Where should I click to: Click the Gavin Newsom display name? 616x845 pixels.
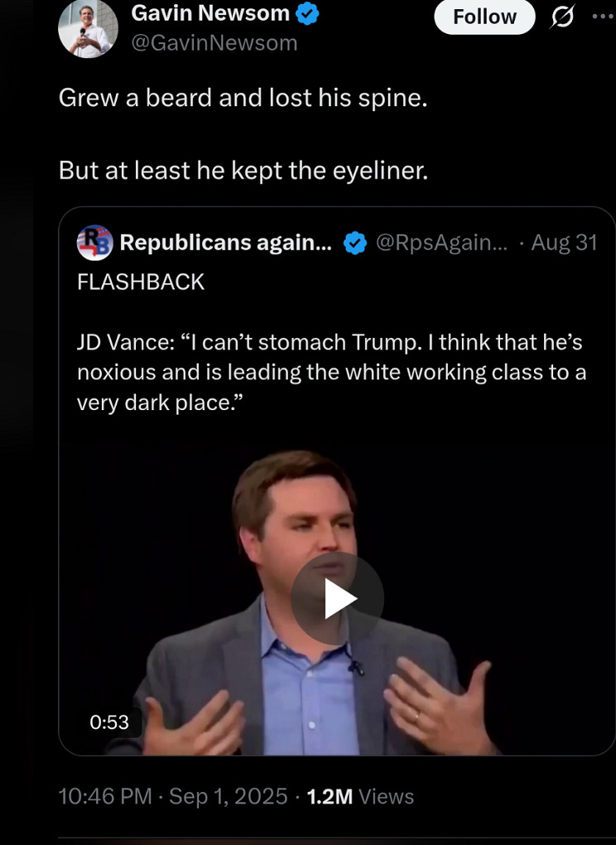pyautogui.click(x=210, y=13)
